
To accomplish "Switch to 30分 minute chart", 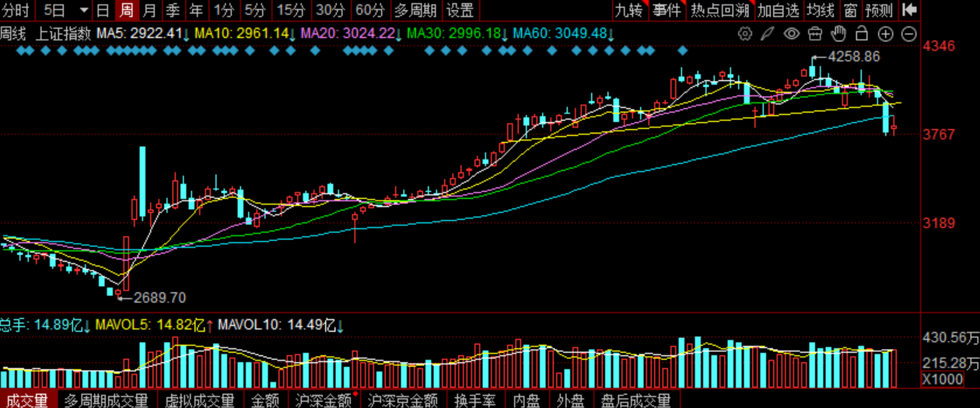I will [331, 10].
